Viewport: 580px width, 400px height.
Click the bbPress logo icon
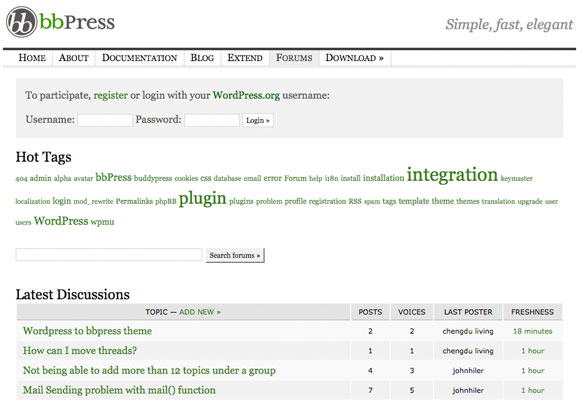(x=21, y=22)
